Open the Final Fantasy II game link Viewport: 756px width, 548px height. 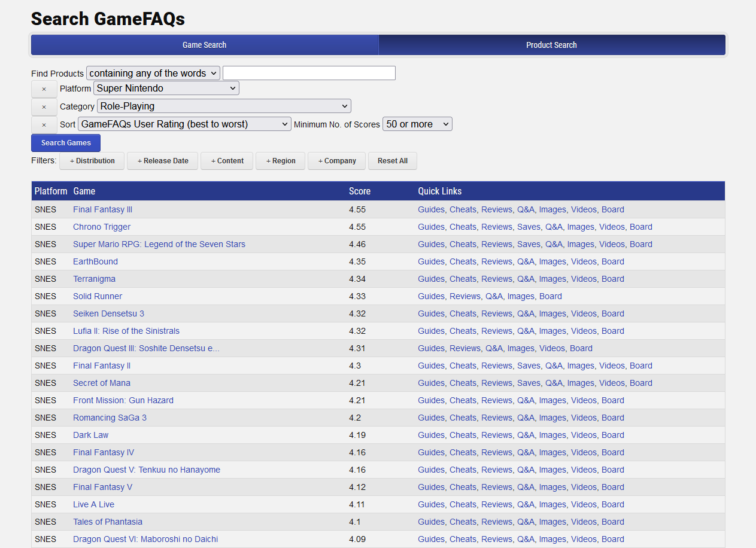102,366
